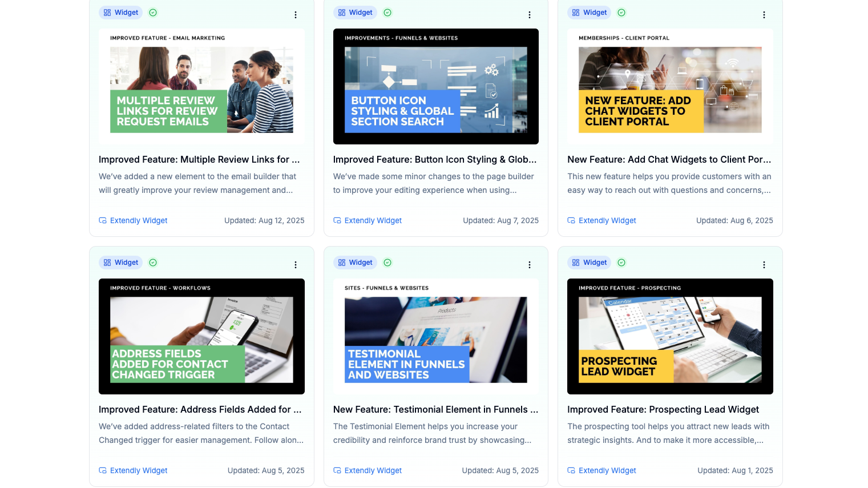
Task: Open three-dot menu on Prospecting Lead Widget card
Action: pos(764,265)
